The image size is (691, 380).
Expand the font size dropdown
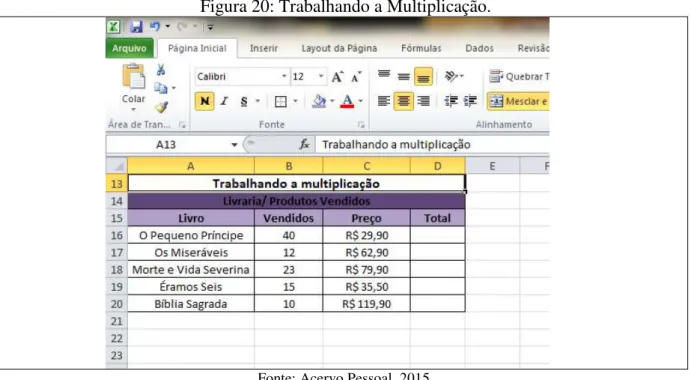coord(321,77)
